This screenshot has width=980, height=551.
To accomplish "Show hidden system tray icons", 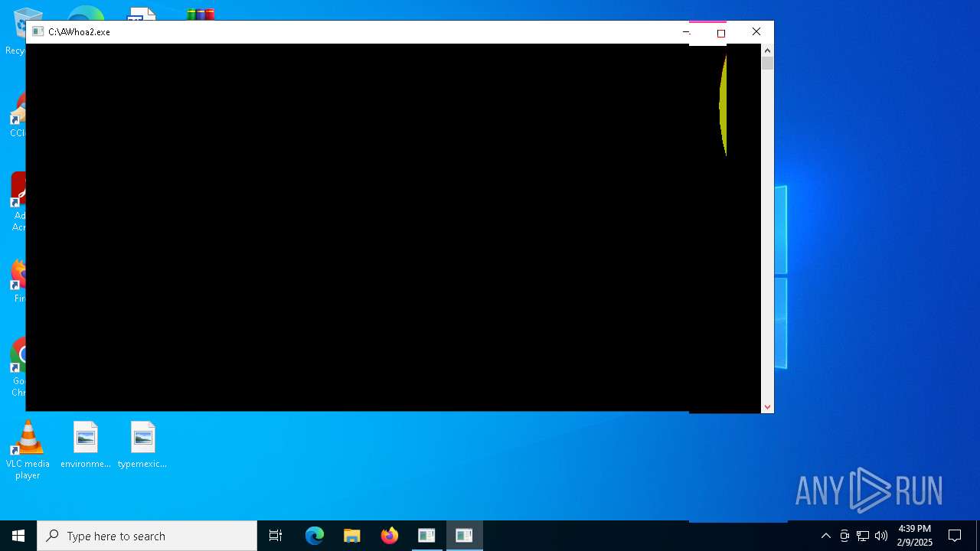I will pos(825,536).
